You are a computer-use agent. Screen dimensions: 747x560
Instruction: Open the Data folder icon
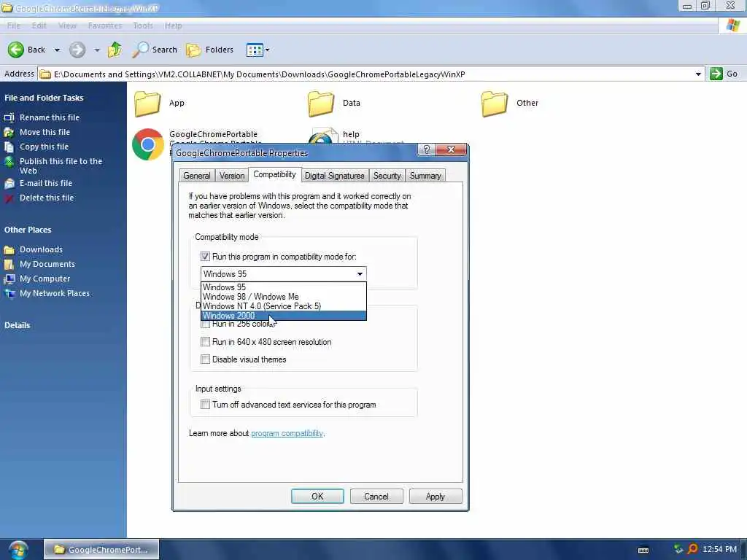point(321,104)
